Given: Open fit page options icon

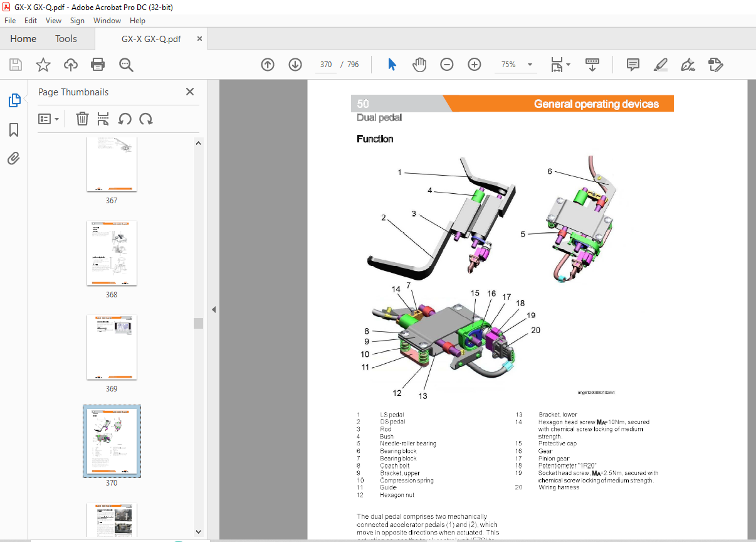Looking at the screenshot, I should (556, 64).
